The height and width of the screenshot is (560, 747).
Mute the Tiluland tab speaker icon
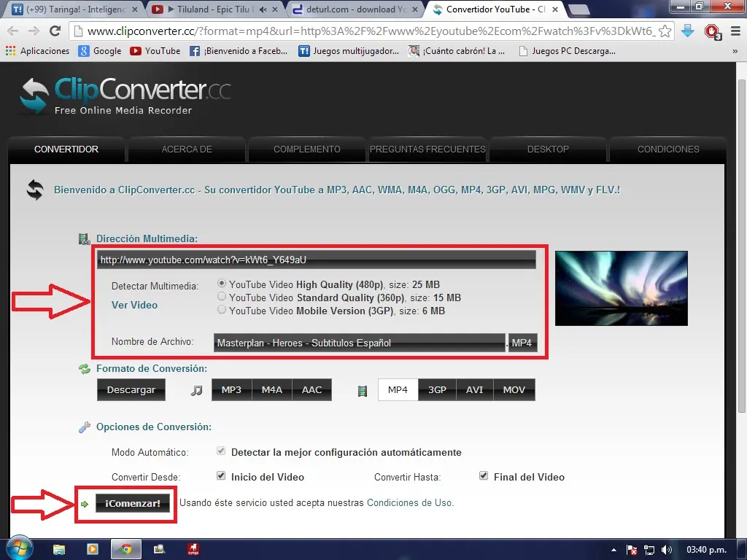click(x=263, y=9)
